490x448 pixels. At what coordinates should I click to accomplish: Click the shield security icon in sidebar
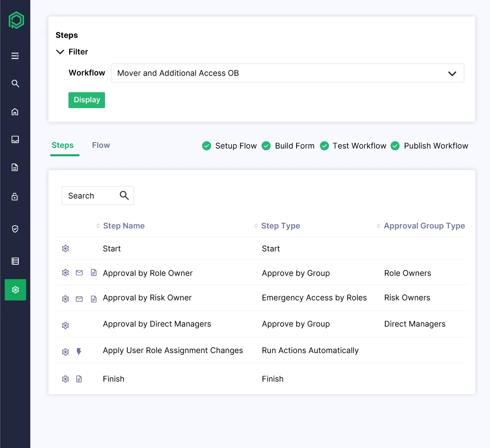click(15, 228)
